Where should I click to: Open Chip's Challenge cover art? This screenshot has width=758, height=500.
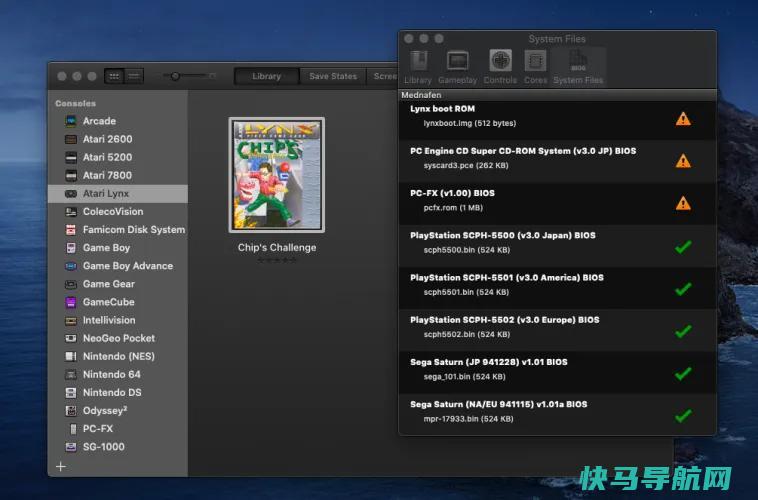tap(277, 175)
